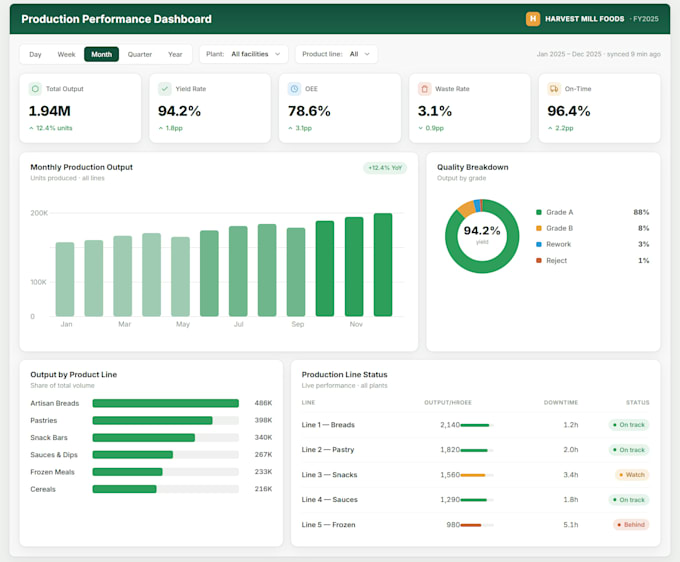Screen dimensions: 680x562
Task: Open the Product line dropdown
Action: pyautogui.click(x=336, y=54)
